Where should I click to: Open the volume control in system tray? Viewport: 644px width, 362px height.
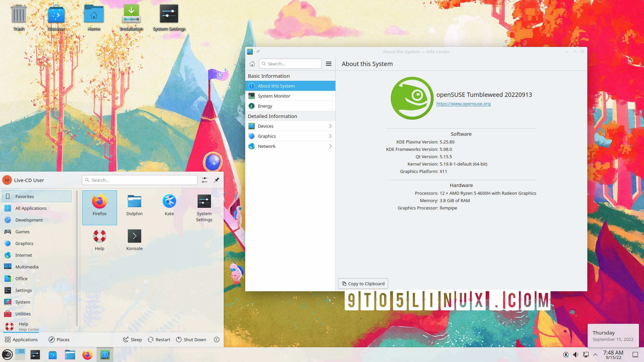[576, 354]
